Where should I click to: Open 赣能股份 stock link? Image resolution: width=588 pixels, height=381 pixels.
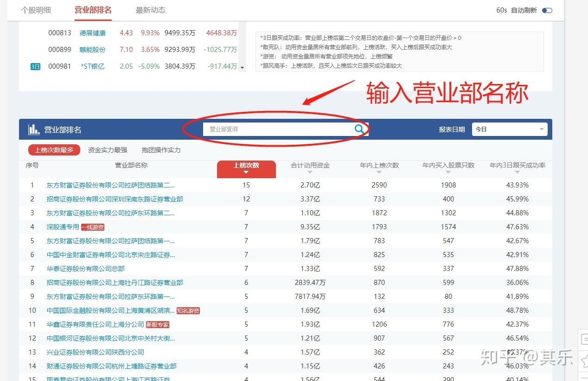[x=93, y=50]
